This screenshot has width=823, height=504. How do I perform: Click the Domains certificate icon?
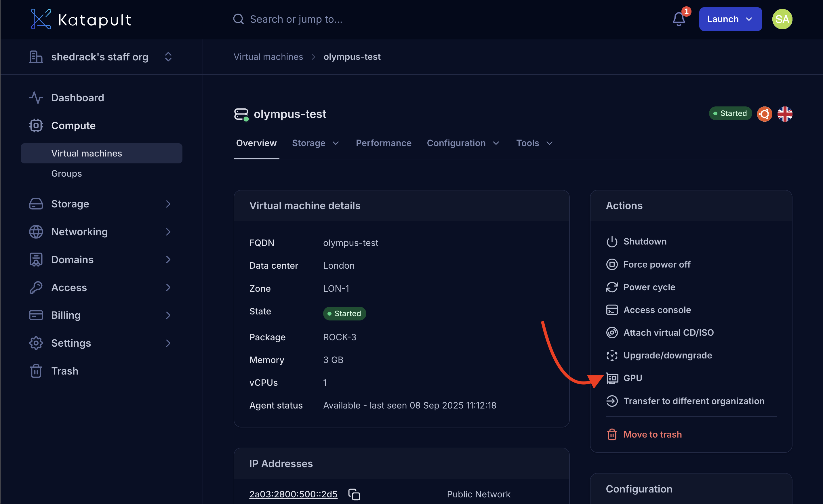pos(36,259)
